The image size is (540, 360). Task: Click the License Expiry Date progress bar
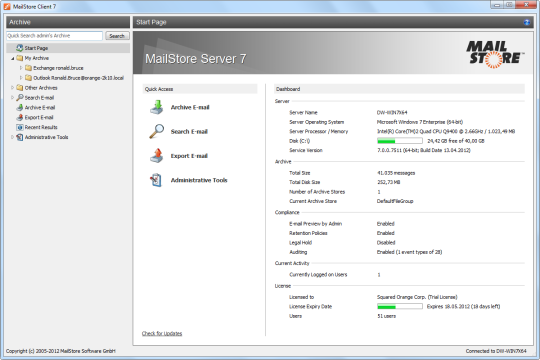399,306
